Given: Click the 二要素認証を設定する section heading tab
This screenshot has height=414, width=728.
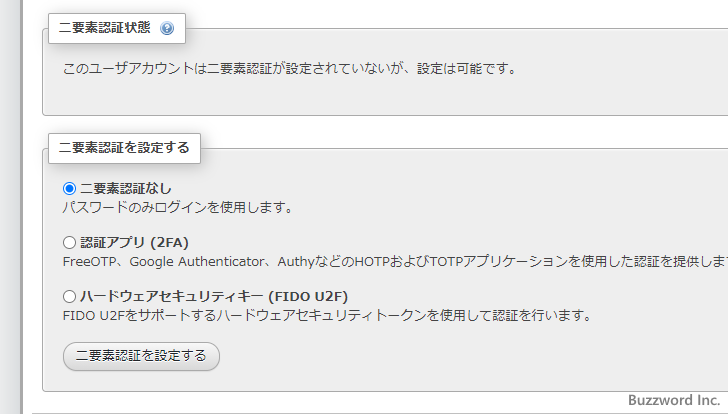Looking at the screenshot, I should coord(124,149).
